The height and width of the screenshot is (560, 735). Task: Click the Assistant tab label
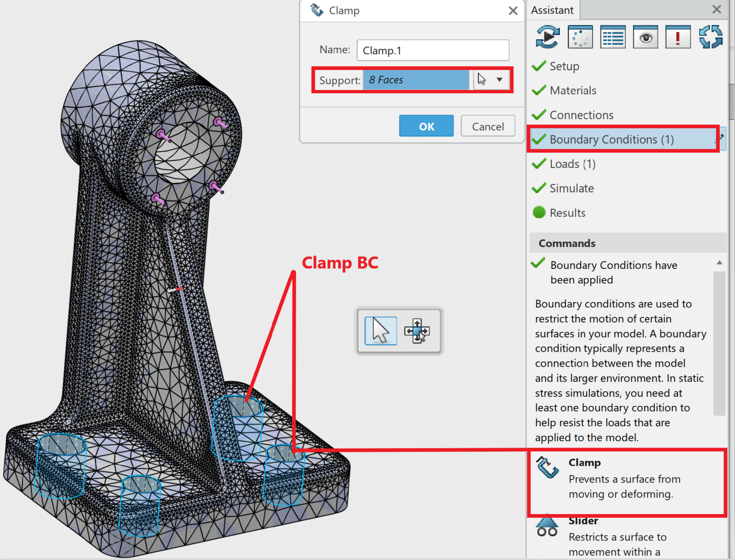[x=552, y=10]
